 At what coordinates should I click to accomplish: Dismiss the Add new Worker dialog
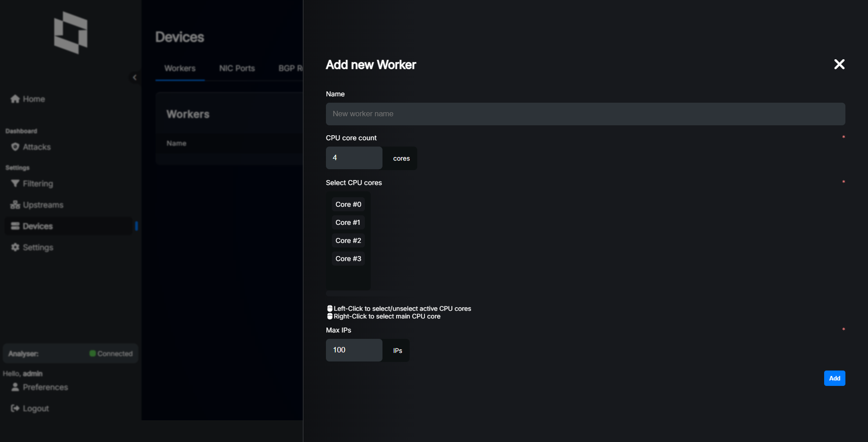click(839, 64)
